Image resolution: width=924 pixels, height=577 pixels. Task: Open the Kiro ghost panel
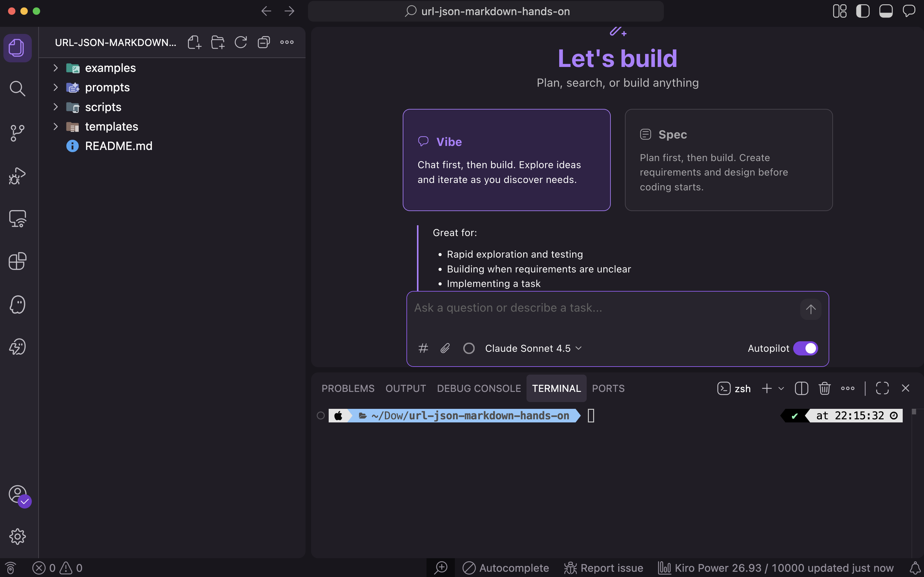coord(17,305)
